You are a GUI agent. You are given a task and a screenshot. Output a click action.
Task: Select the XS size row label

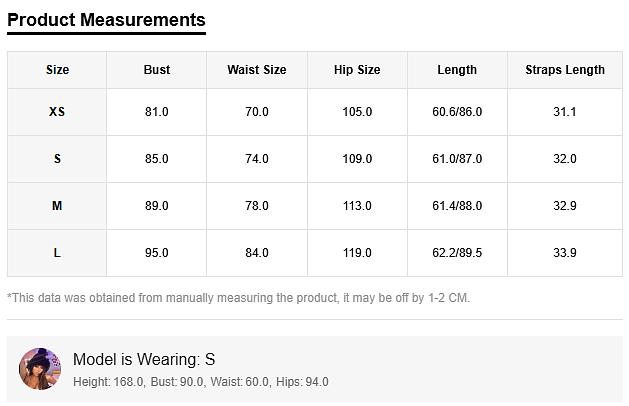click(x=57, y=112)
